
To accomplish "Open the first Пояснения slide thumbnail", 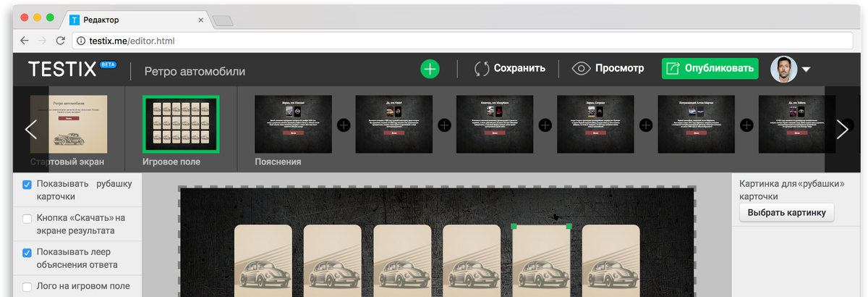I will pyautogui.click(x=293, y=124).
